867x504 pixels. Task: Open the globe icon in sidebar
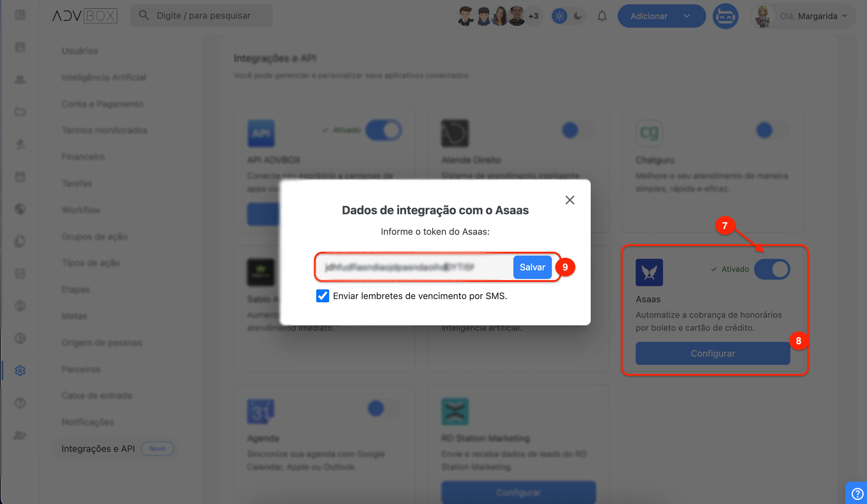[x=20, y=209]
